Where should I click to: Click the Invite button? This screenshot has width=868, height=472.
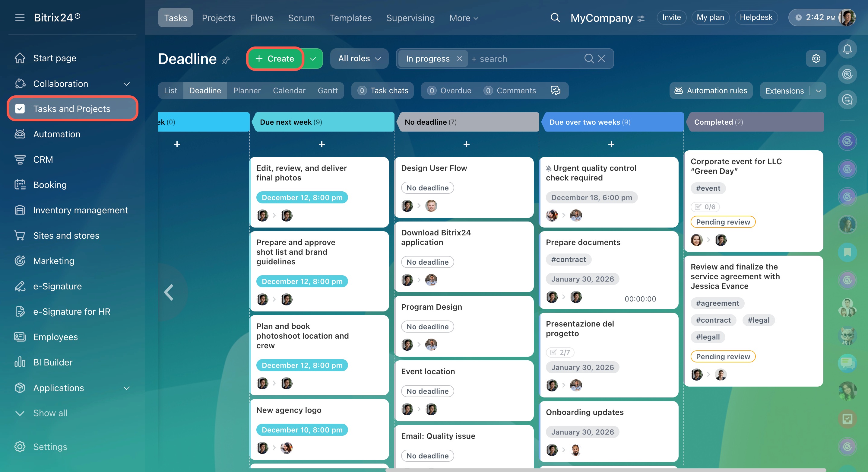tap(671, 18)
